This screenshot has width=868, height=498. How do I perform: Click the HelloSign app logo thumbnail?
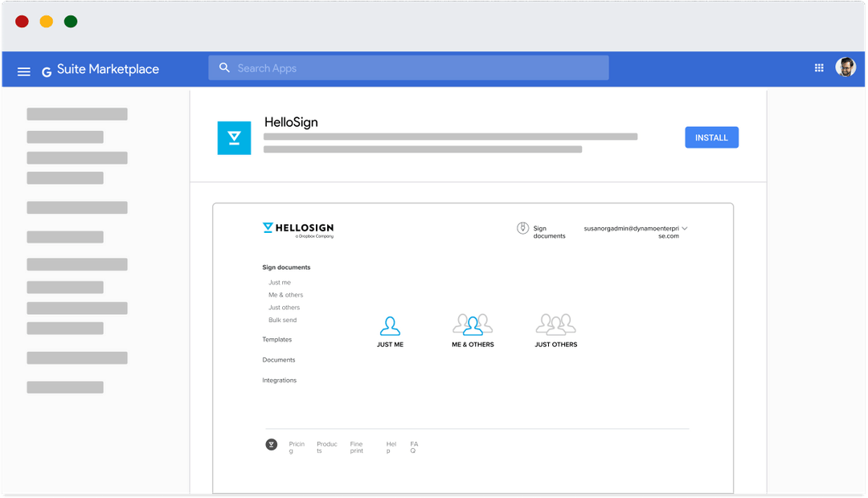[x=234, y=137]
